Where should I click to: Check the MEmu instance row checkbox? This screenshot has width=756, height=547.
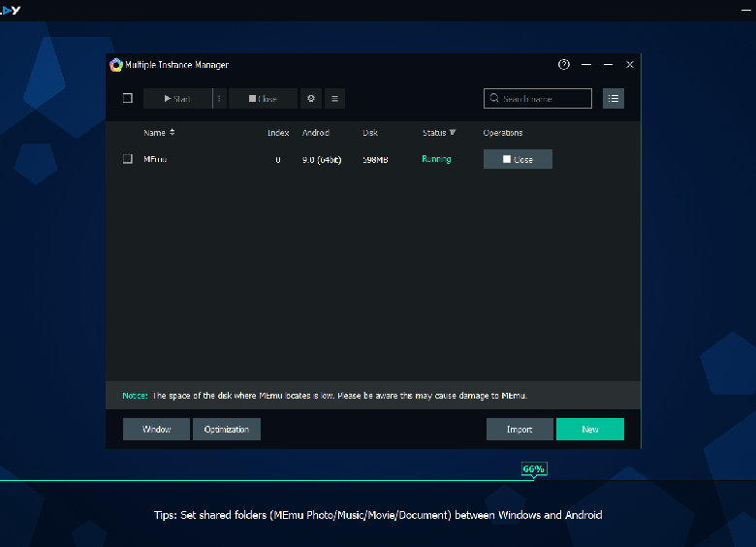[128, 159]
